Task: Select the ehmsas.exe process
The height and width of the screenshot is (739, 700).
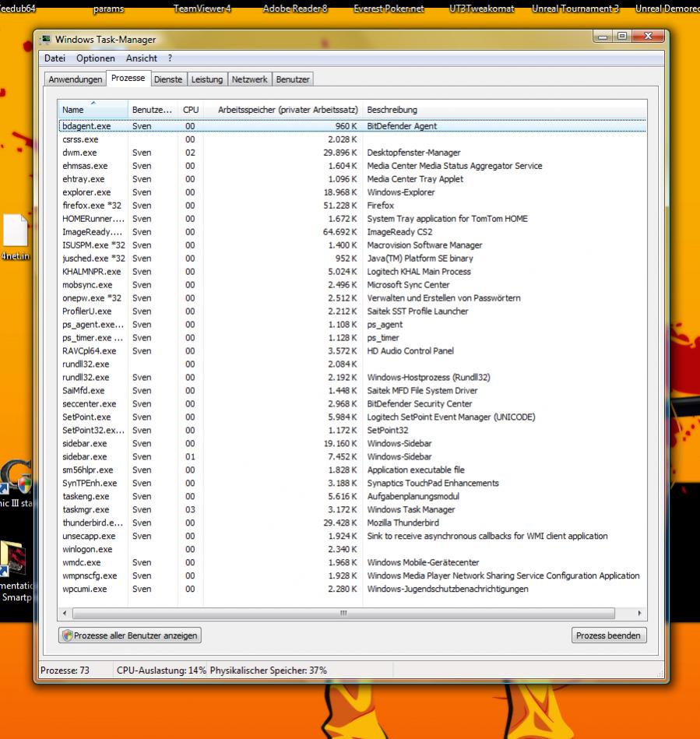Action: (352, 165)
